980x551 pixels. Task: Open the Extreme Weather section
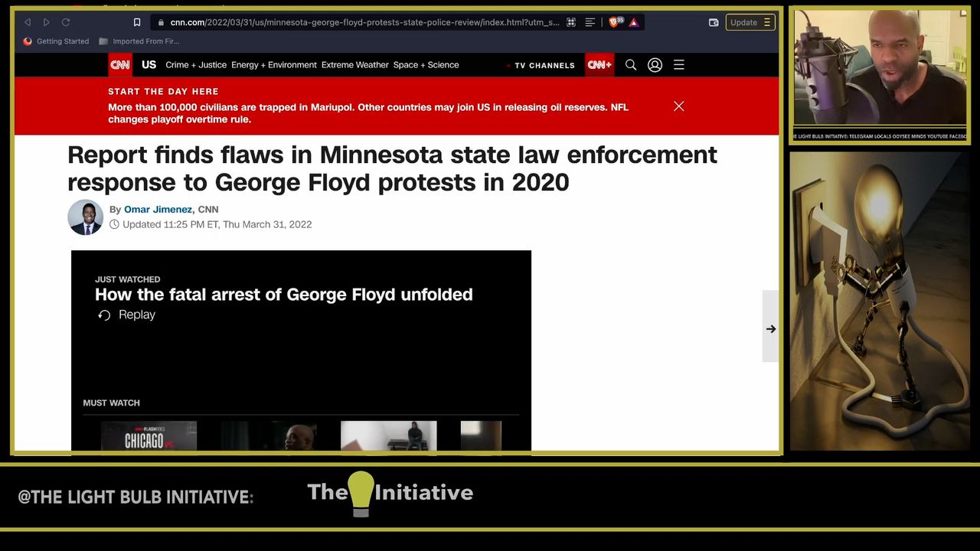tap(354, 65)
